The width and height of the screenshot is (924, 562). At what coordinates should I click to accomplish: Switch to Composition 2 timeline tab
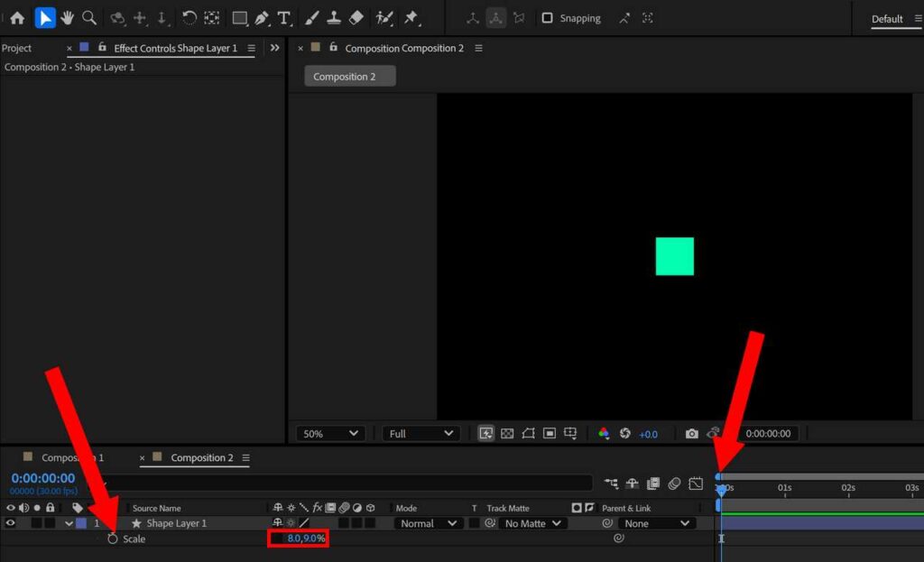click(x=201, y=457)
